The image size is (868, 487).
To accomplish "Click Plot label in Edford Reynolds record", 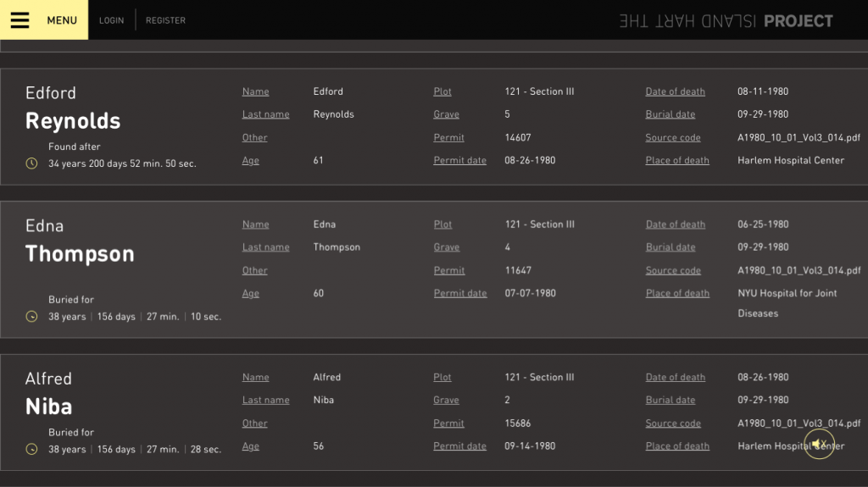I will (442, 91).
